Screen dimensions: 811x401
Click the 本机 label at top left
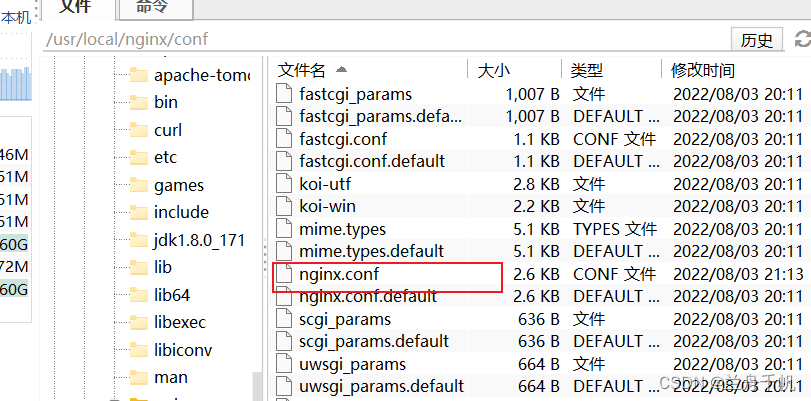(16, 18)
